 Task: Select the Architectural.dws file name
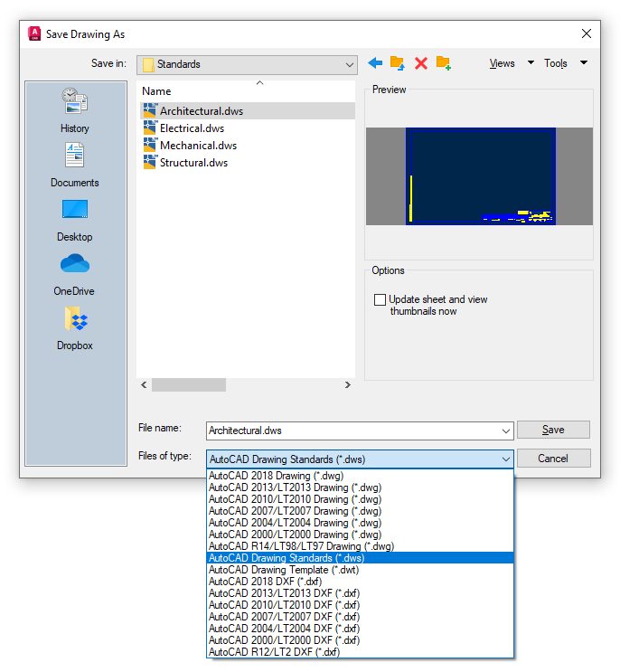click(x=202, y=111)
